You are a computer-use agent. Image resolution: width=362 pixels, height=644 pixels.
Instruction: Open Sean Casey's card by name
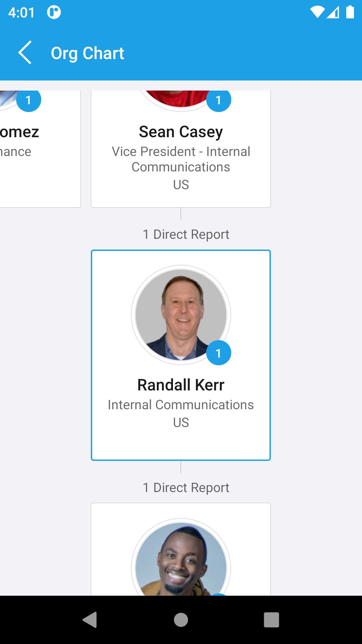(181, 131)
